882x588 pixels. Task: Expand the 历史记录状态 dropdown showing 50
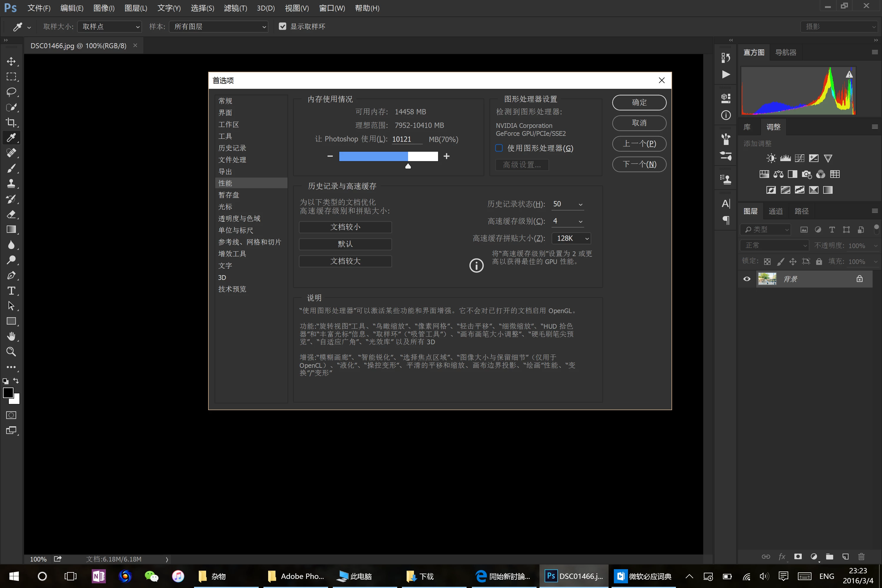click(x=567, y=204)
